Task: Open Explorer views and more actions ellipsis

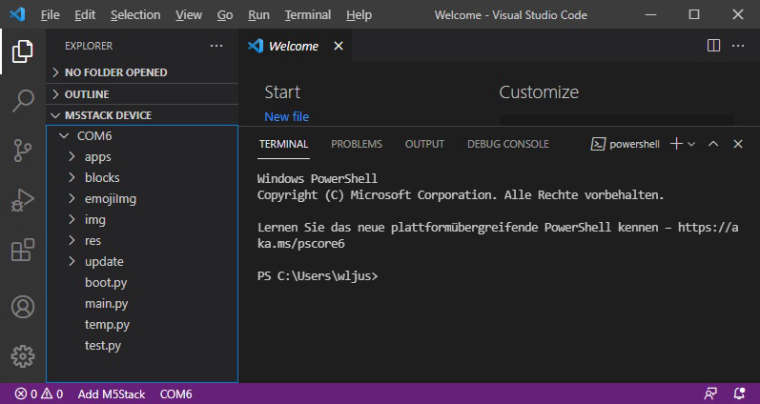Action: [x=216, y=46]
